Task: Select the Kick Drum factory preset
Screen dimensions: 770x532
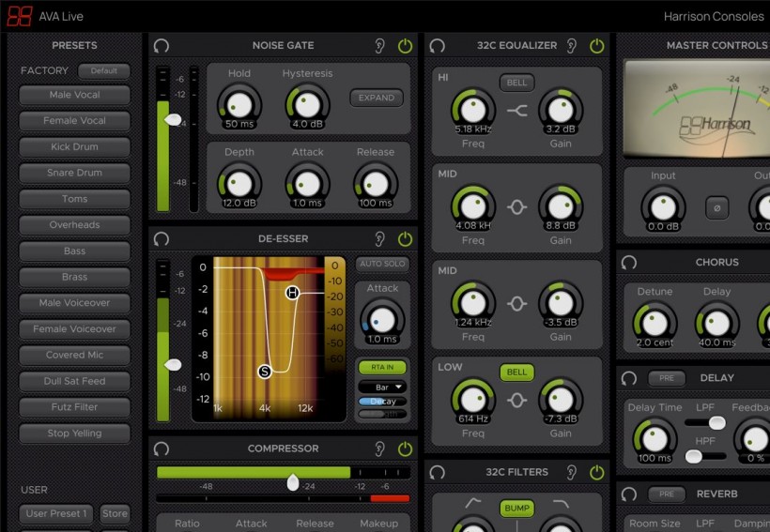Action: pos(74,147)
